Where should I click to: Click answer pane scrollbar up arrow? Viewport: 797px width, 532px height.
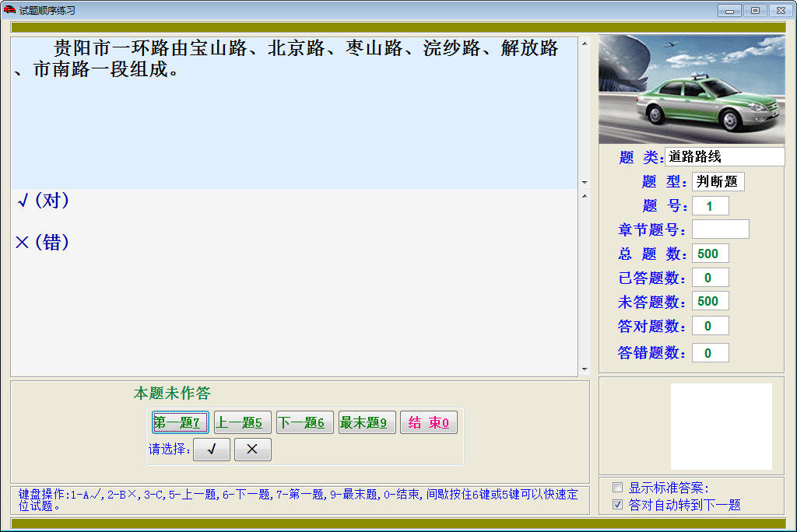coord(585,196)
